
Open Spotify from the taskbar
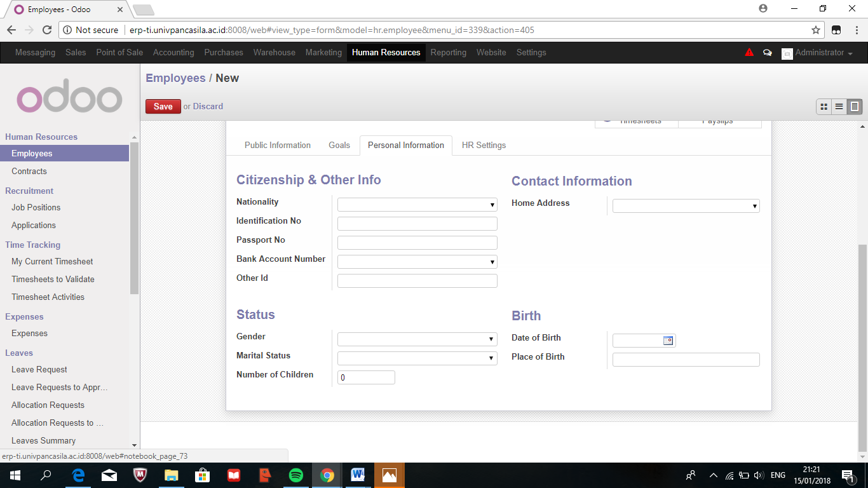(296, 475)
